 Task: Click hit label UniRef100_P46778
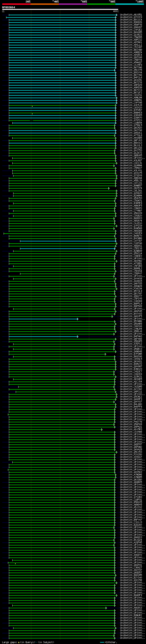point(131,422)
